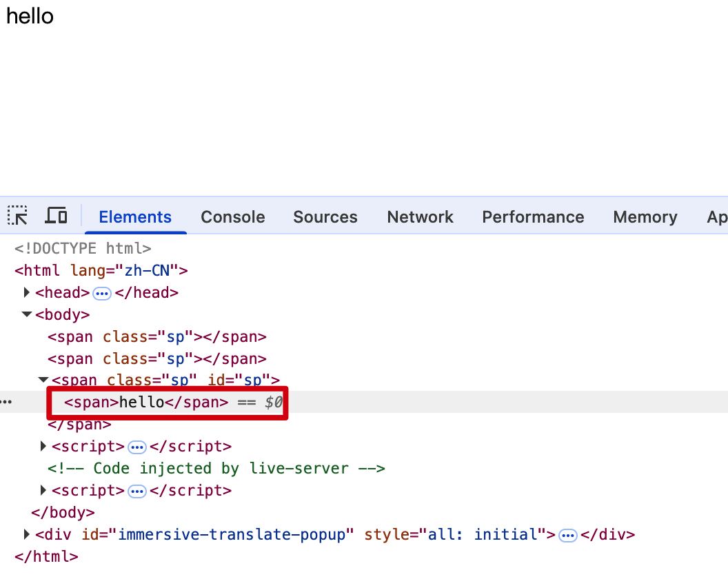Expand the second script element after the comment
Image resolution: width=728 pixels, height=579 pixels.
coord(43,491)
